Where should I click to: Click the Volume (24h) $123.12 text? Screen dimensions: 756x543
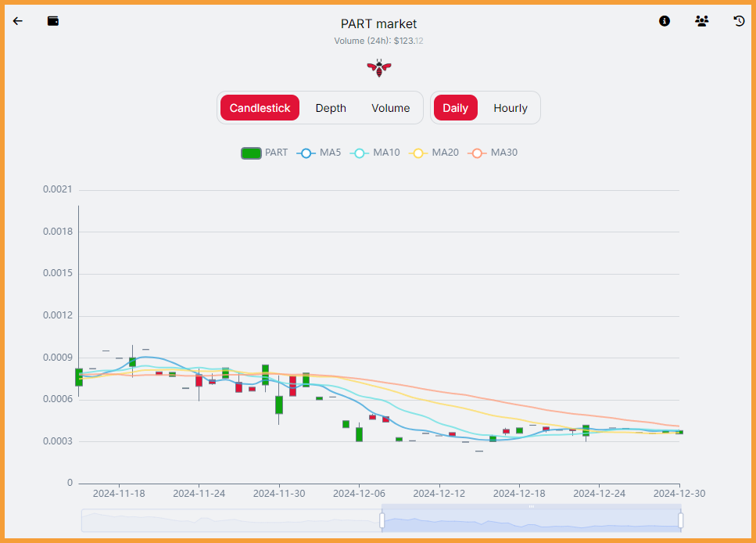coord(378,41)
